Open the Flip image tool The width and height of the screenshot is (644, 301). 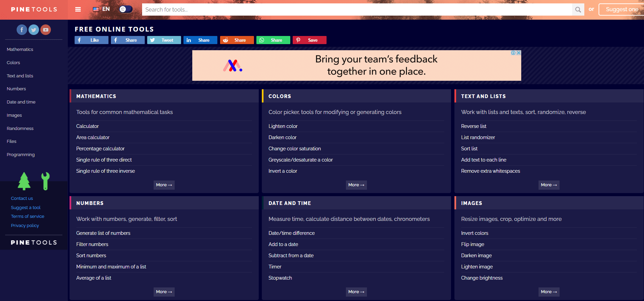pos(473,244)
